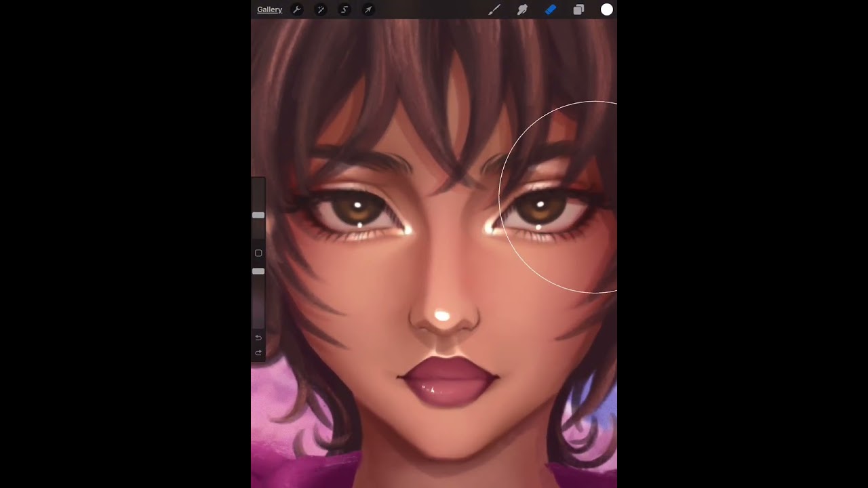Activate the Selection tool
This screenshot has height=488, width=868.
[x=344, y=9]
